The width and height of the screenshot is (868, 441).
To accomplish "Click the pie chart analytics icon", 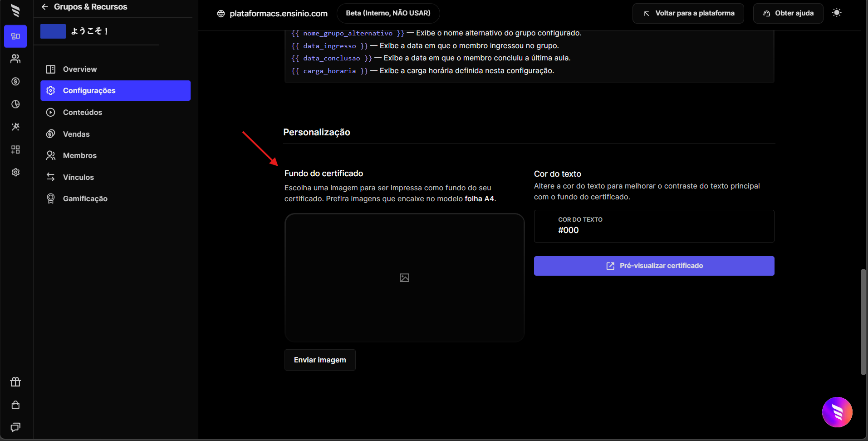I will click(15, 104).
